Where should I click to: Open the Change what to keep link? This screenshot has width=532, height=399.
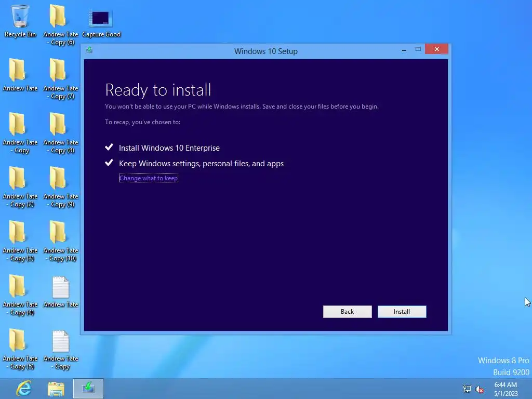pyautogui.click(x=149, y=178)
